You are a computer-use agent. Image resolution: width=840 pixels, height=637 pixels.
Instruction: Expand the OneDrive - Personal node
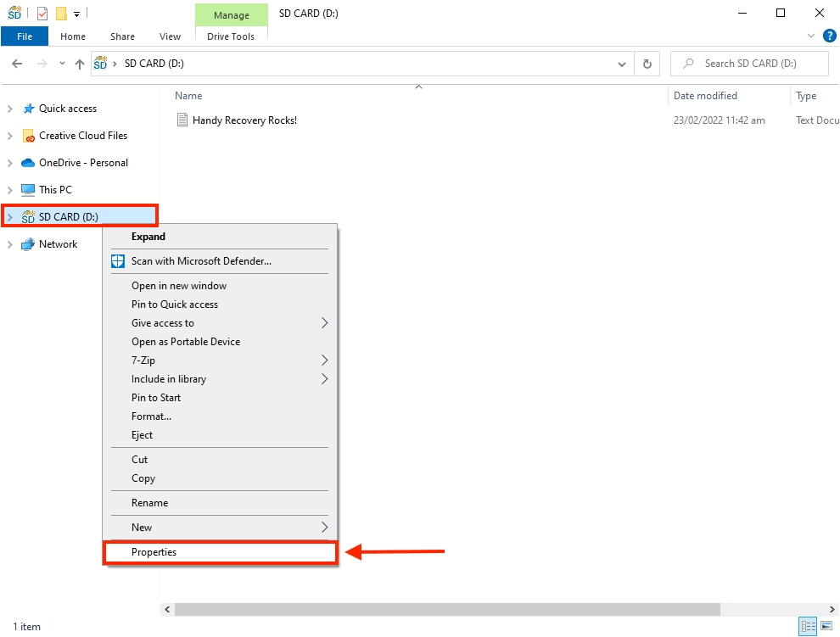tap(9, 163)
